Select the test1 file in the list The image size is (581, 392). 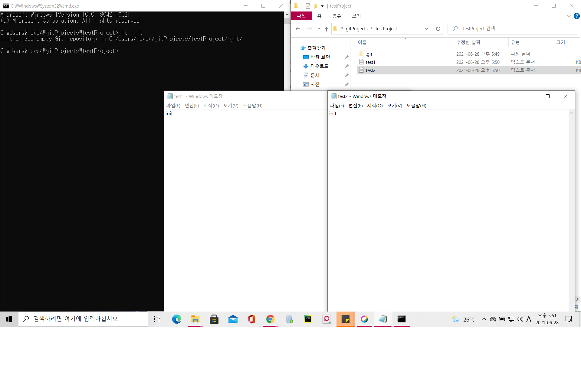(370, 62)
